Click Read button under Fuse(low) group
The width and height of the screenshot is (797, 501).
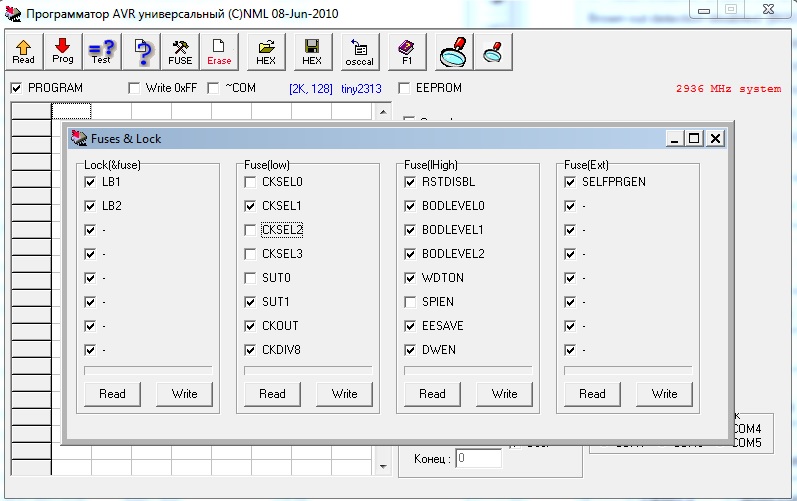coord(273,394)
